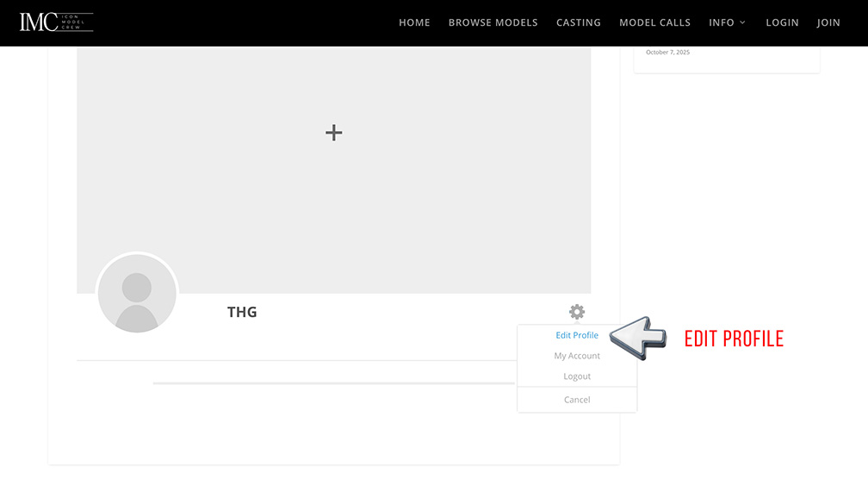Screen dimensions: 868x485
Task: Click the plus icon to add cover photo
Action: click(x=334, y=133)
